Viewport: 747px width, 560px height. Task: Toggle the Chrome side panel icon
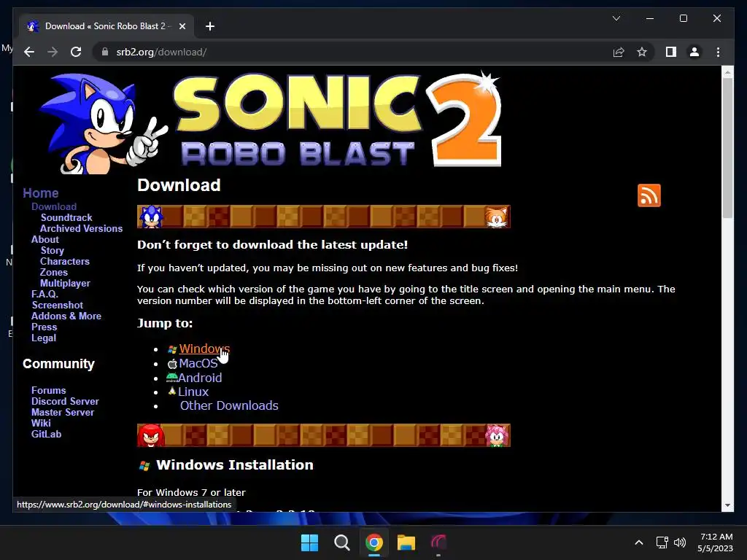click(x=671, y=52)
